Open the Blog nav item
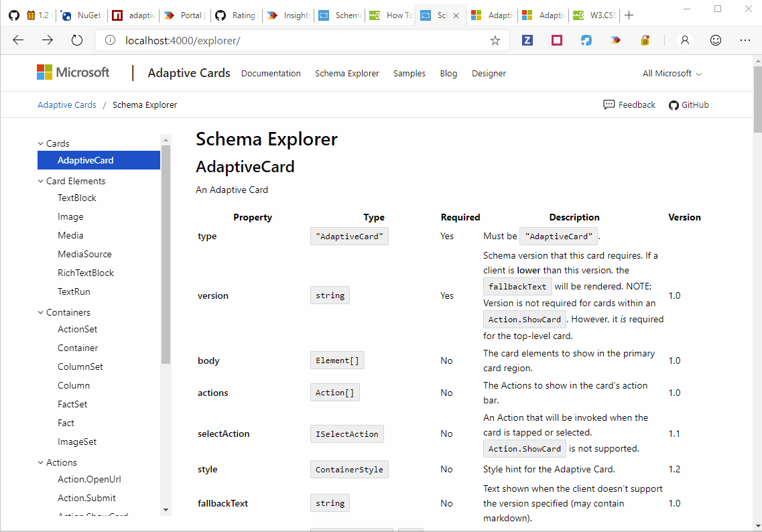This screenshot has width=762, height=532. click(448, 73)
